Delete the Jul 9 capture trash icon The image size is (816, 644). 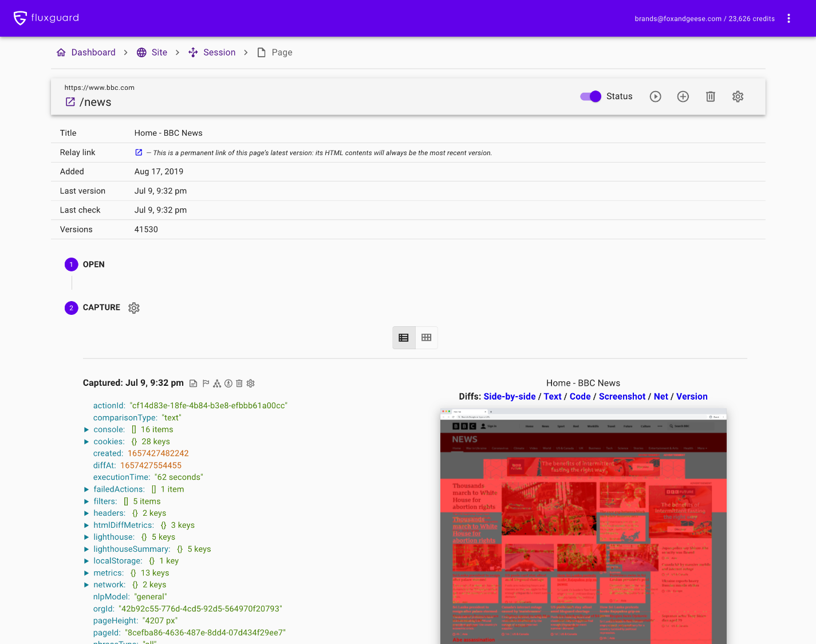(239, 384)
